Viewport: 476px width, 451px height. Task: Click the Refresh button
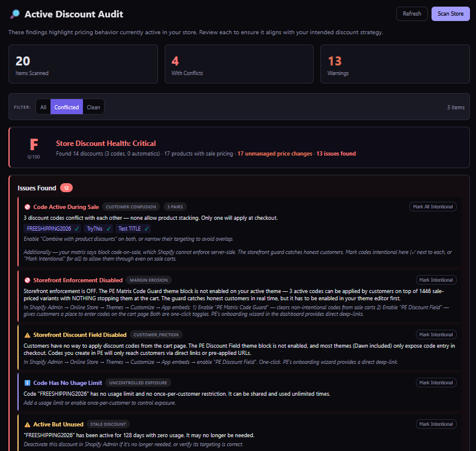412,14
